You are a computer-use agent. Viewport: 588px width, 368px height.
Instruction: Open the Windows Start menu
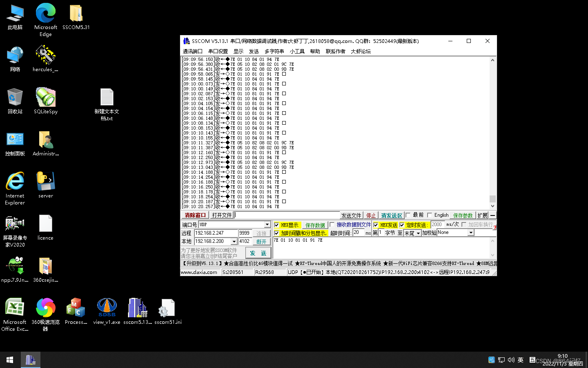10,360
